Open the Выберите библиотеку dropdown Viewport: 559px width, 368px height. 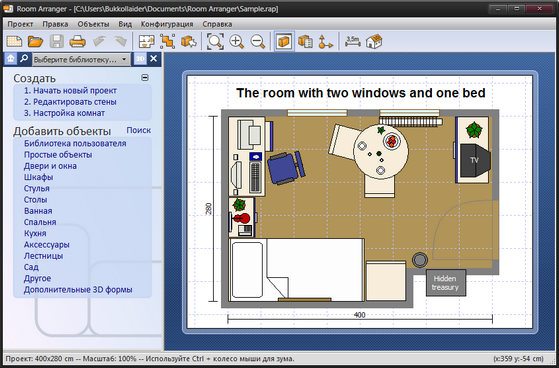[81, 60]
